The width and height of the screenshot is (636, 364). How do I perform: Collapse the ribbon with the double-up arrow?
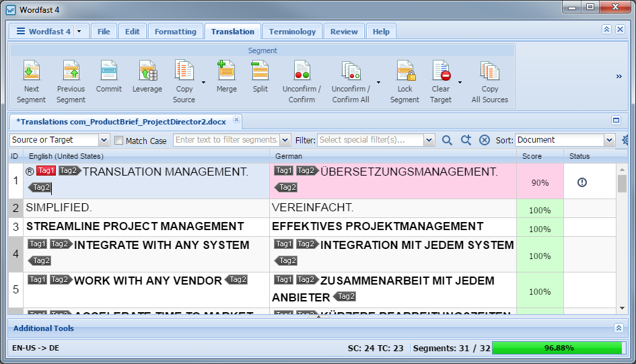coord(606,29)
